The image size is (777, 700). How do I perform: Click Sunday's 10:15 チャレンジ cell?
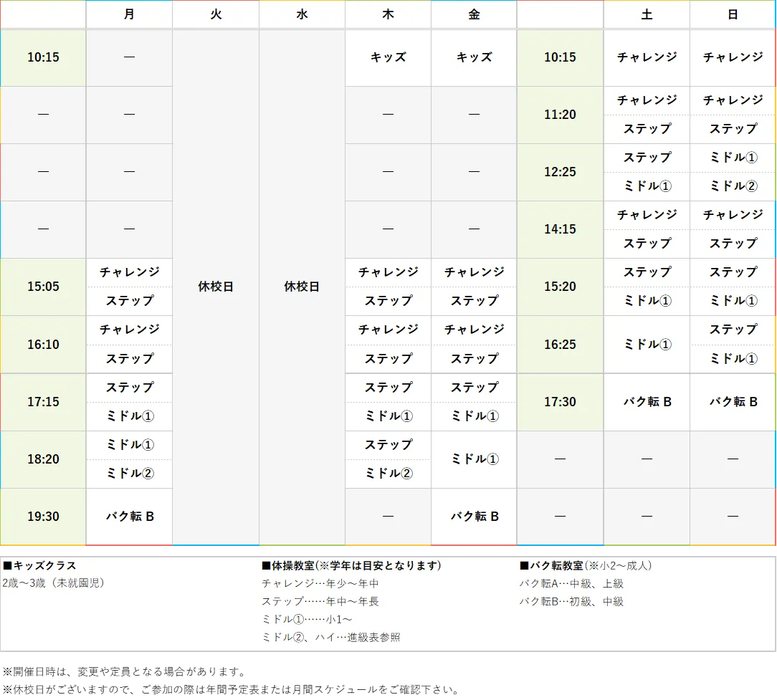[732, 57]
